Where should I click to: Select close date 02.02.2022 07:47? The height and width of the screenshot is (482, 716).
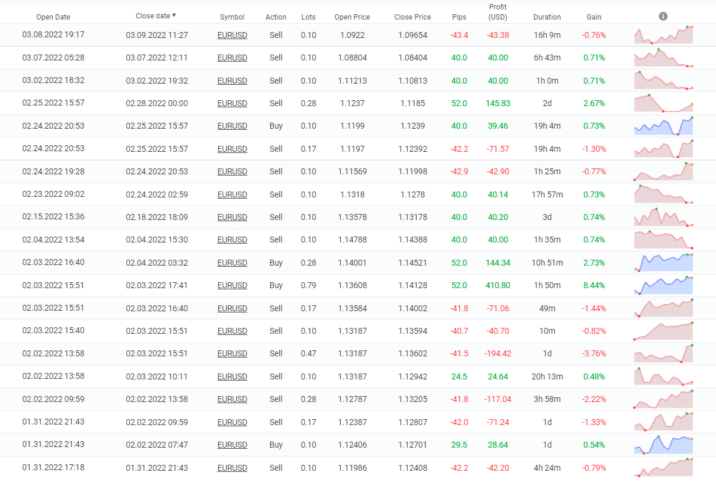[x=157, y=445]
